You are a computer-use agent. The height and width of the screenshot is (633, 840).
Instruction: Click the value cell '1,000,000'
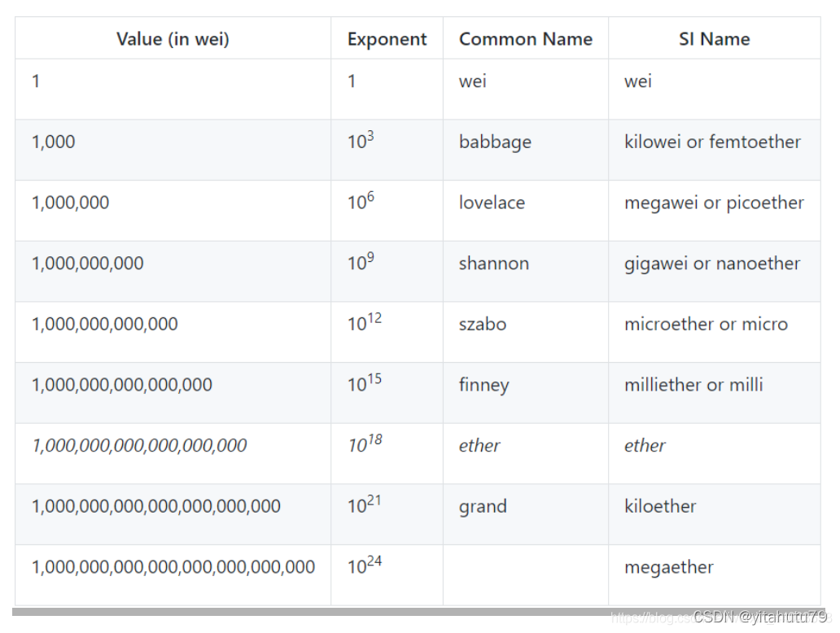[x=70, y=203]
